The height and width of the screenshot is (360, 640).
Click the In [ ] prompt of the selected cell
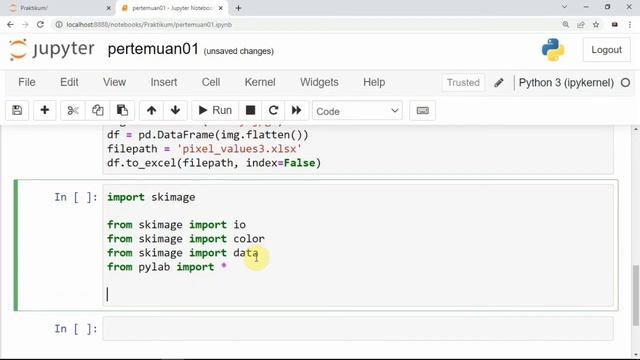coord(76,197)
